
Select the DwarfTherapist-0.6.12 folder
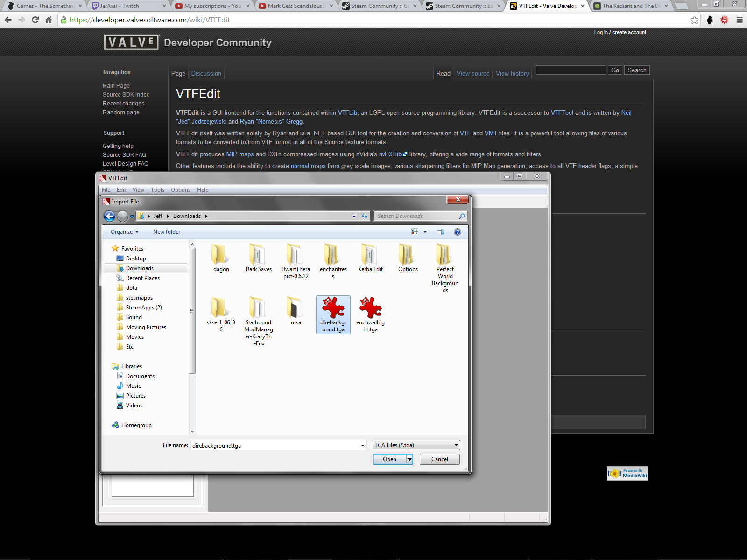[x=296, y=261]
